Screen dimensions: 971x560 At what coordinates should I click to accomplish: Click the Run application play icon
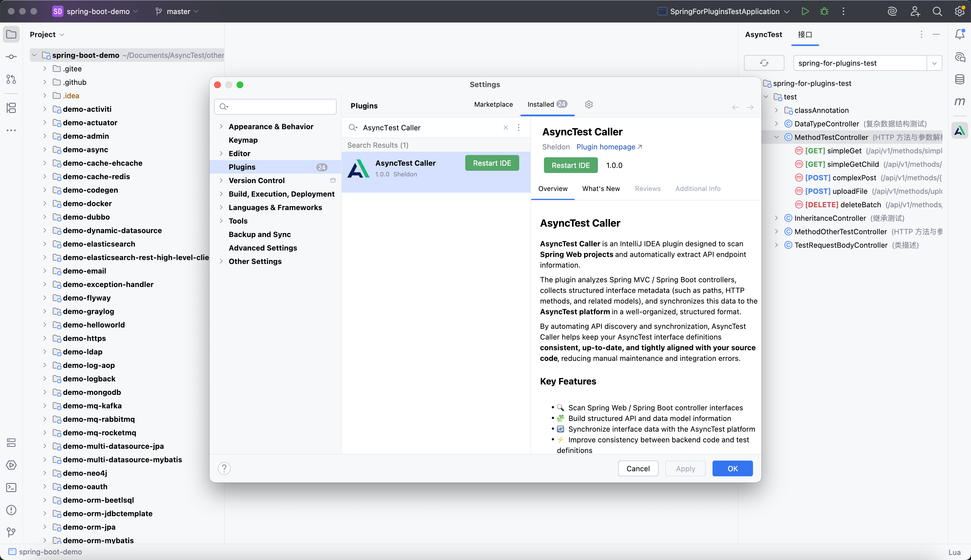[805, 11]
